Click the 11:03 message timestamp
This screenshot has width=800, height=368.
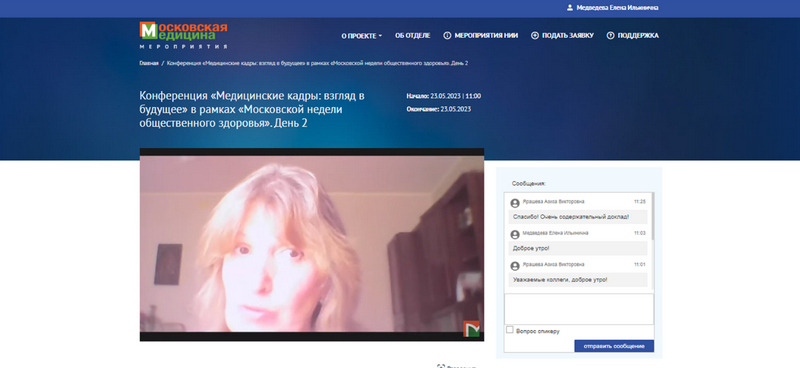tap(640, 233)
